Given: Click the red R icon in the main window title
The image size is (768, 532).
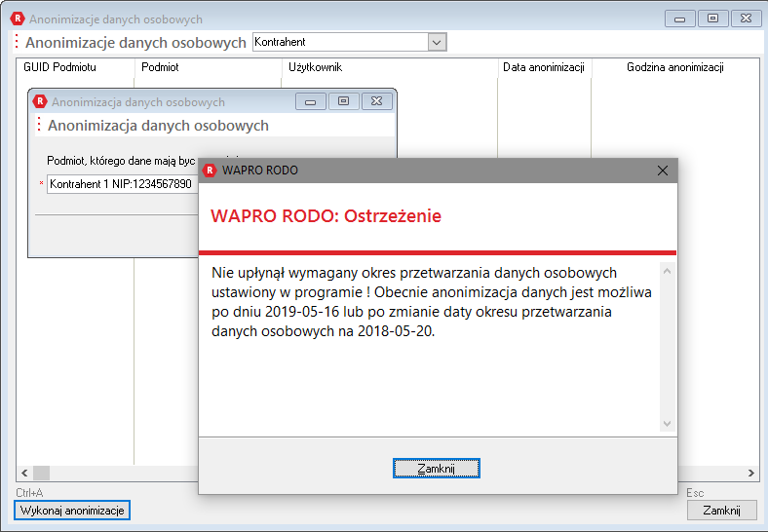Looking at the screenshot, I should [x=18, y=19].
